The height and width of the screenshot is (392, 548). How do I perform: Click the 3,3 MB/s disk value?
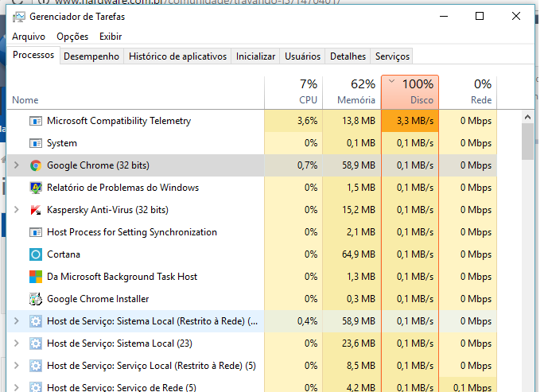pyautogui.click(x=415, y=121)
